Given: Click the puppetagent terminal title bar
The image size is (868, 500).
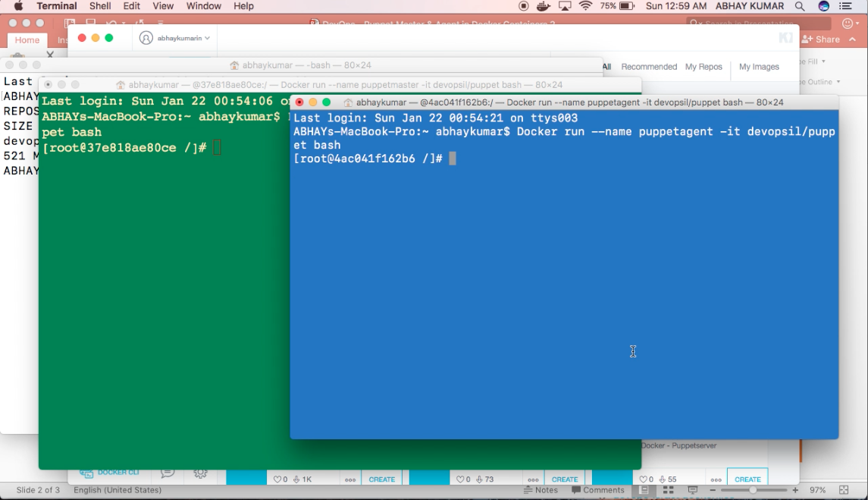Looking at the screenshot, I should tap(564, 102).
